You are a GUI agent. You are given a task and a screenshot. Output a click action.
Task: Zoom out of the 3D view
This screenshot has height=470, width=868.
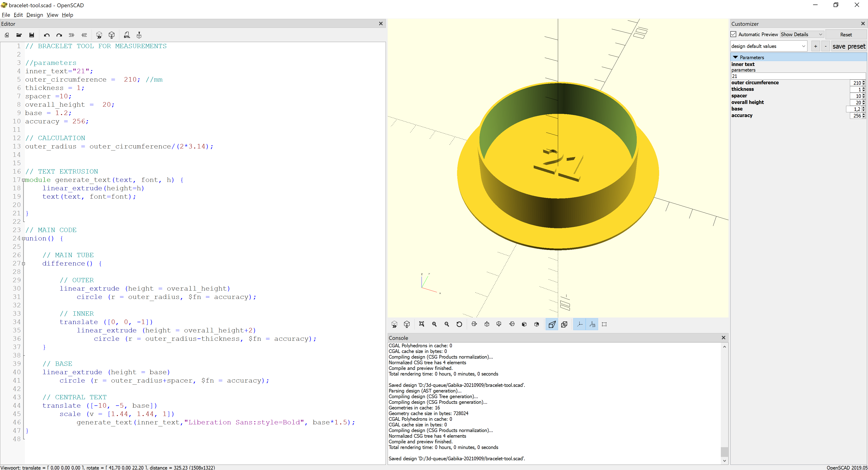pyautogui.click(x=447, y=324)
